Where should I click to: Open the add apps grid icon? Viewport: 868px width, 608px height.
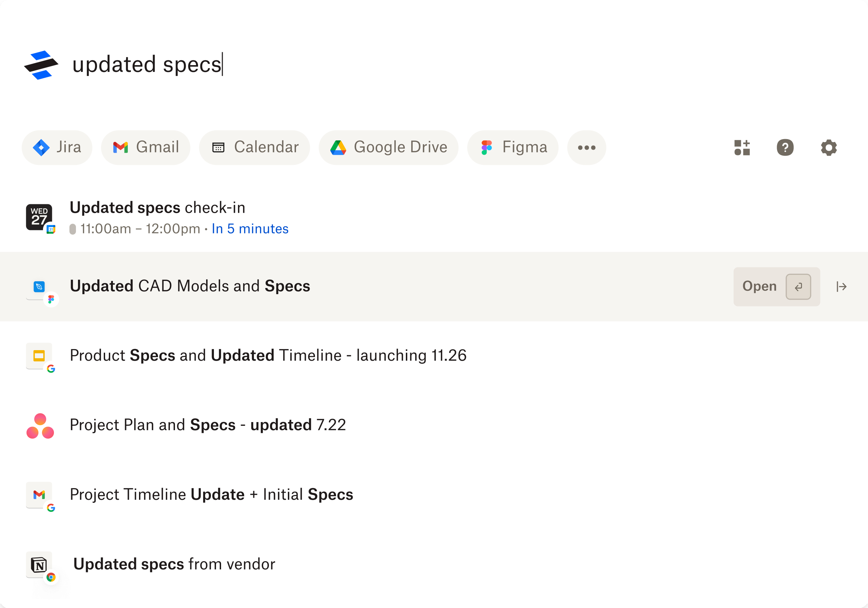(x=742, y=148)
